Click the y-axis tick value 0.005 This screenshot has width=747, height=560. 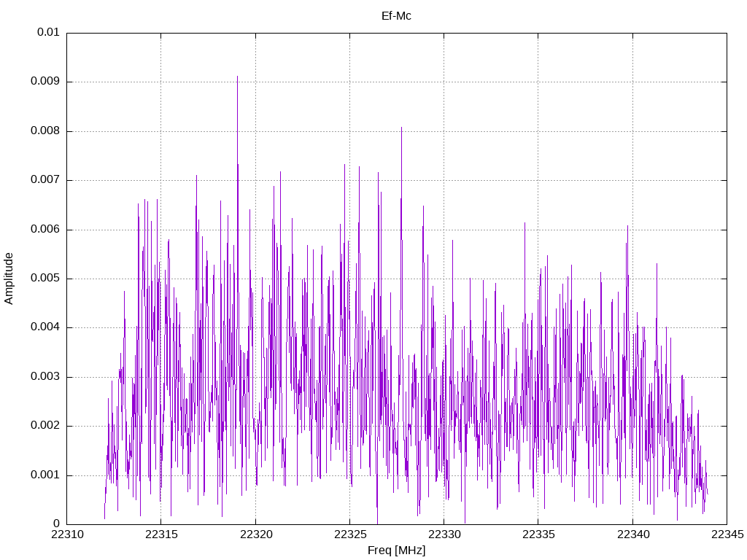click(x=45, y=279)
